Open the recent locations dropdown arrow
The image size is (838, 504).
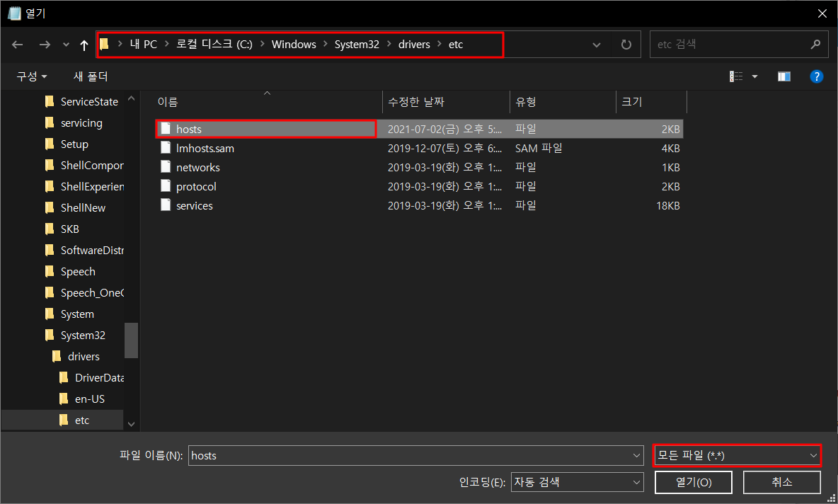(66, 45)
